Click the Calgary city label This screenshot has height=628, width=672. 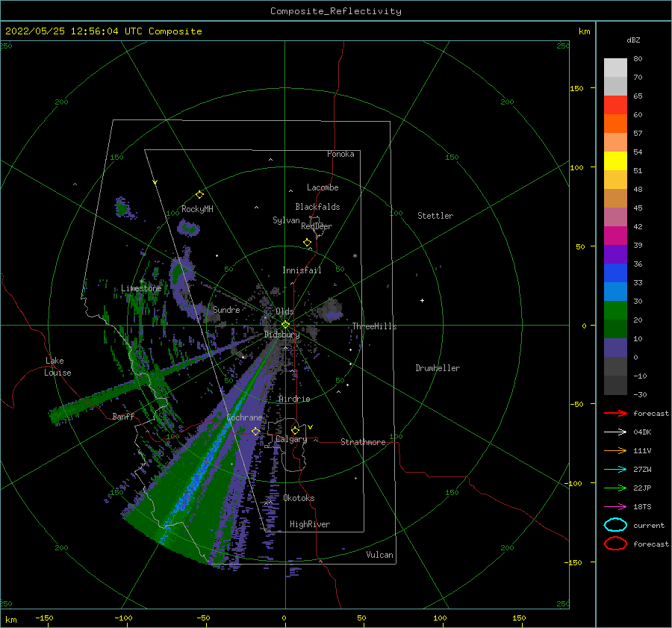(x=291, y=439)
